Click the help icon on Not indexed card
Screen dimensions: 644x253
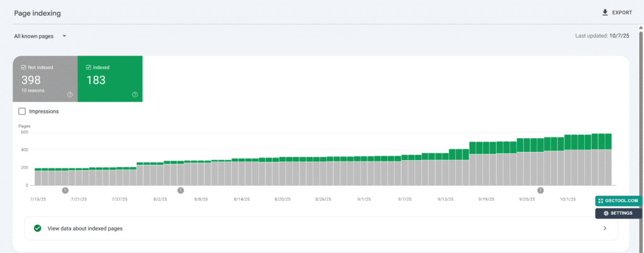(70, 95)
